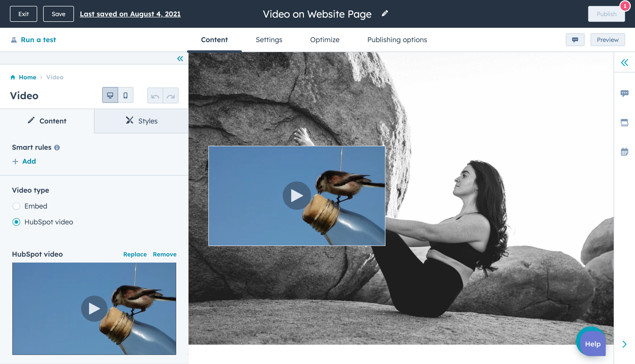The width and height of the screenshot is (635, 364).
Task: Click Replace to swap the video
Action: pos(135,254)
